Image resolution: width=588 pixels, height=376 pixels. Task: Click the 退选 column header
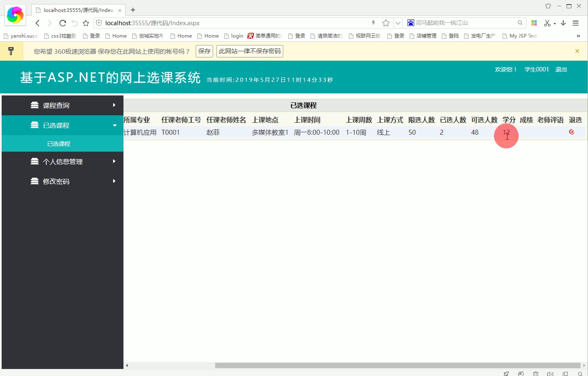(576, 120)
